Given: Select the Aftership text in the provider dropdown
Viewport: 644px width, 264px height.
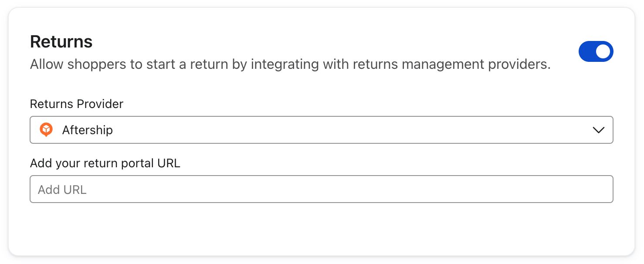Looking at the screenshot, I should pyautogui.click(x=88, y=130).
